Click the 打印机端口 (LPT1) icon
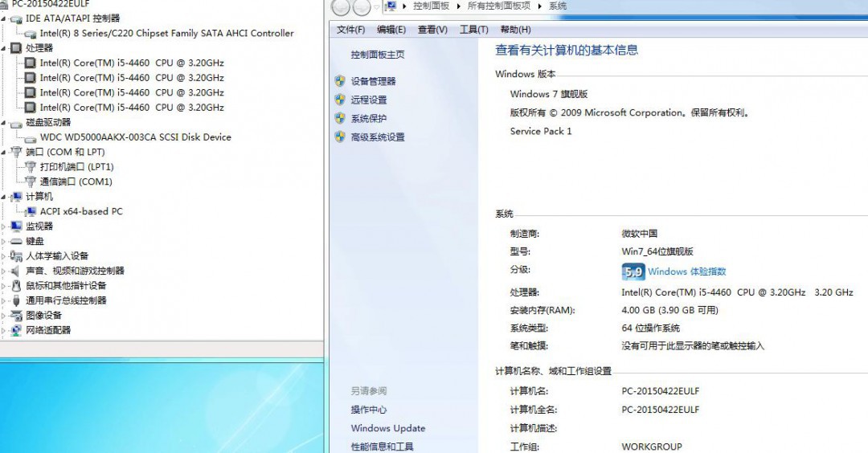The image size is (868, 453). 31,167
